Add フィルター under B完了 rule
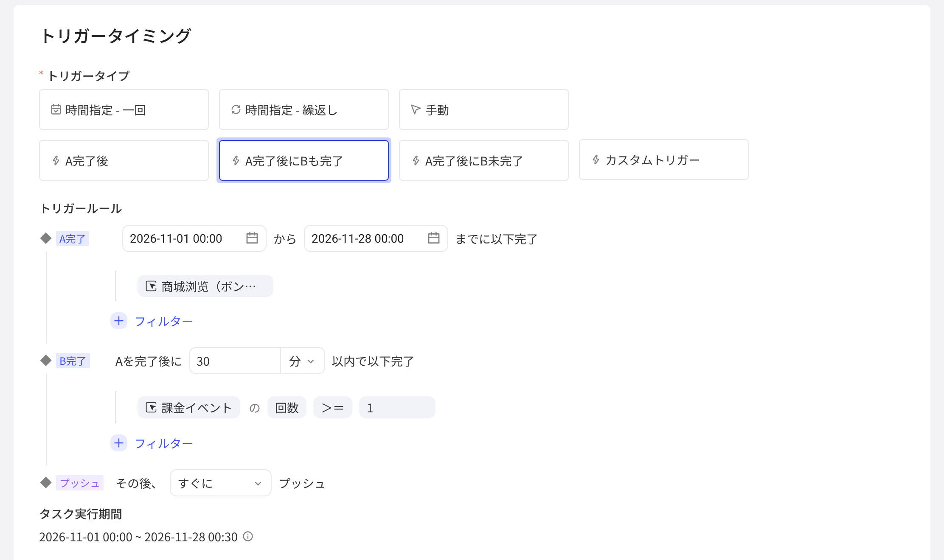 pos(164,443)
